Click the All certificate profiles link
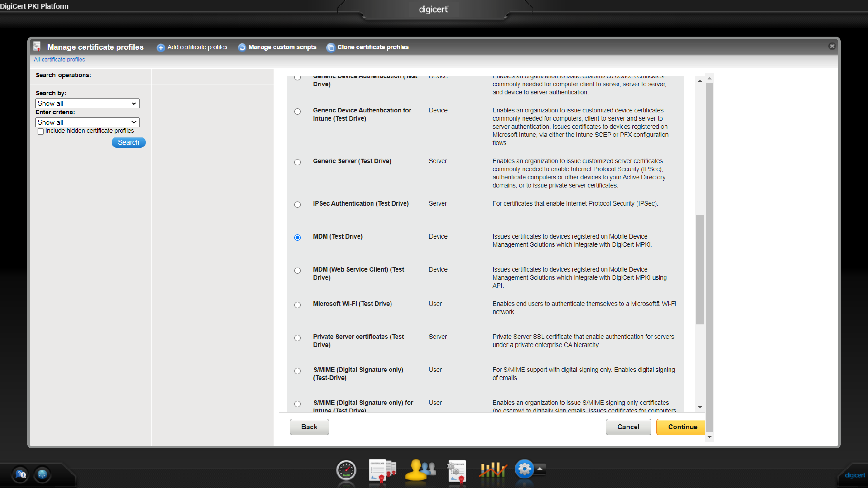The image size is (868, 488). pyautogui.click(x=59, y=60)
